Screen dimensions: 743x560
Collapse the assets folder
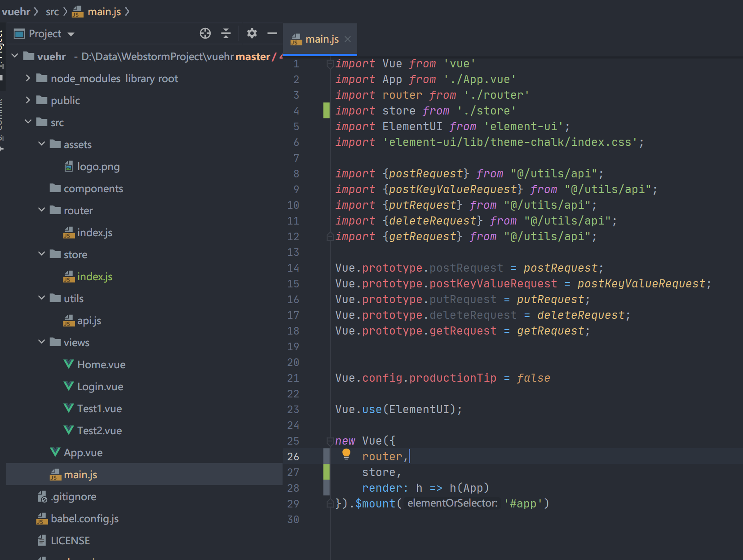[x=41, y=144]
